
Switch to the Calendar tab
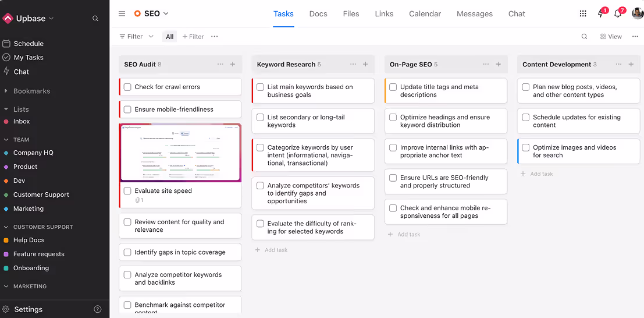tap(425, 13)
